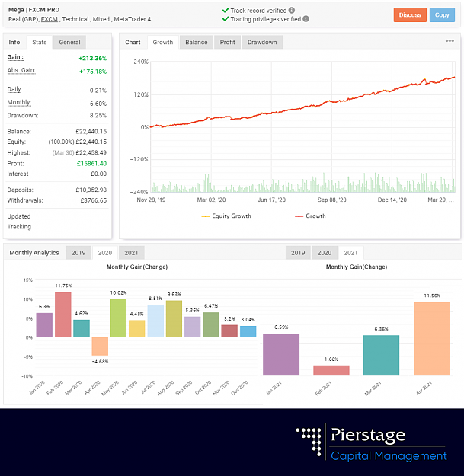Select 2019 in left Monthly Analytics
The image size is (464, 476).
[x=78, y=253]
